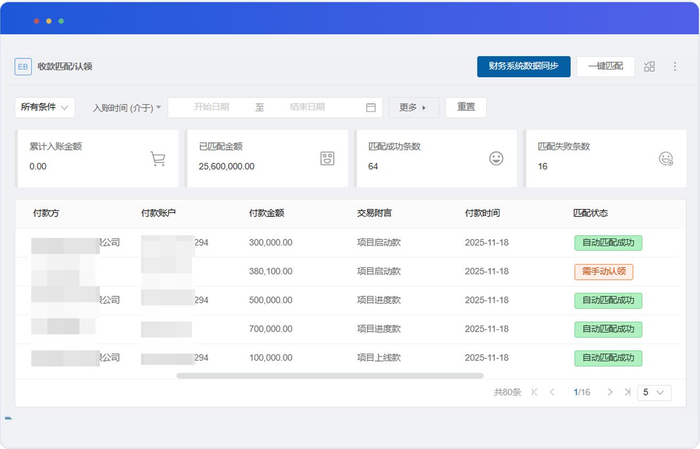Click the smiley icon on 匹配成功条数 card
This screenshot has width=700, height=449.
point(496,158)
